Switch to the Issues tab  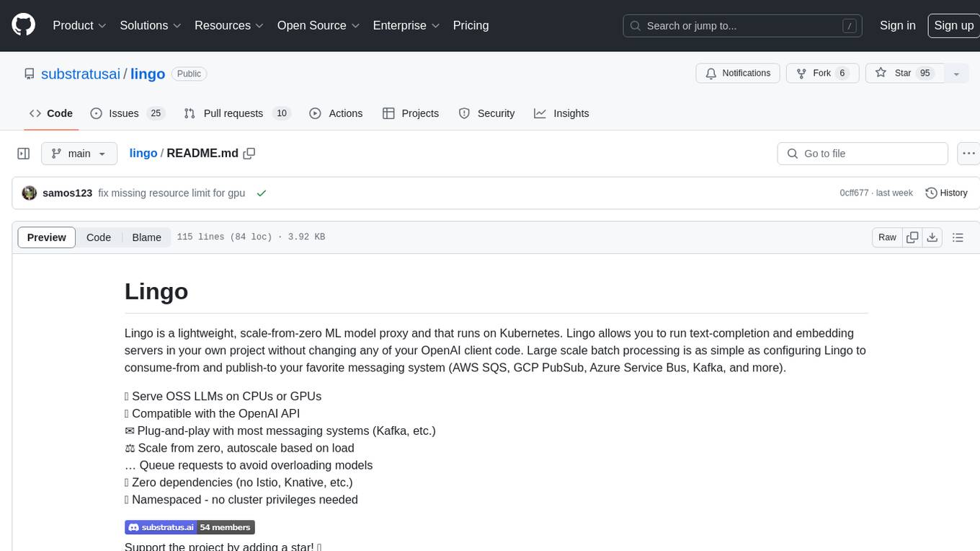(128, 113)
